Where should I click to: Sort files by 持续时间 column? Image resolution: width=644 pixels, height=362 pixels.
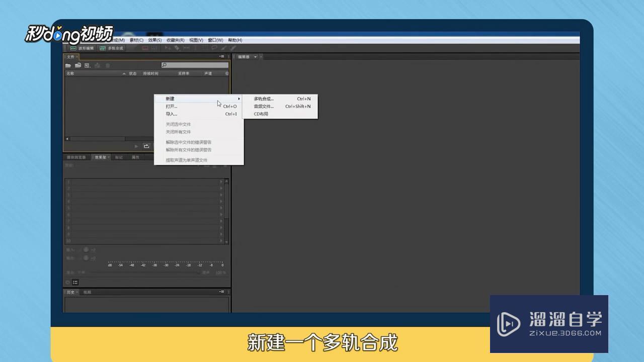pos(150,73)
